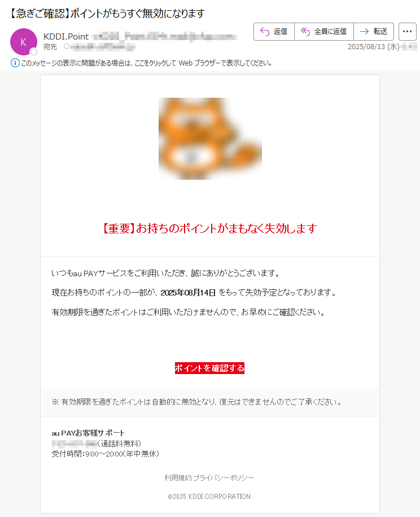The width and height of the screenshot is (420, 517).
Task: Click the recipient presence circle beside 宛先
Action: point(67,46)
